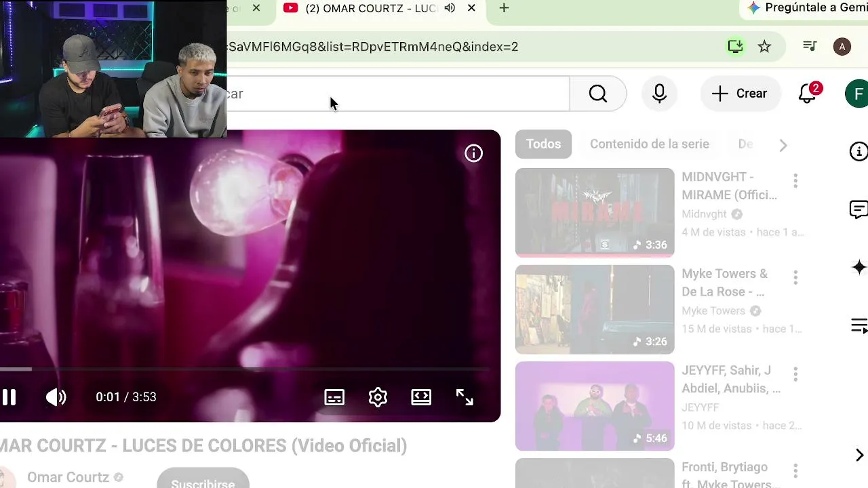Select the Contenido de la serie chip
The image size is (868, 488).
coord(650,144)
